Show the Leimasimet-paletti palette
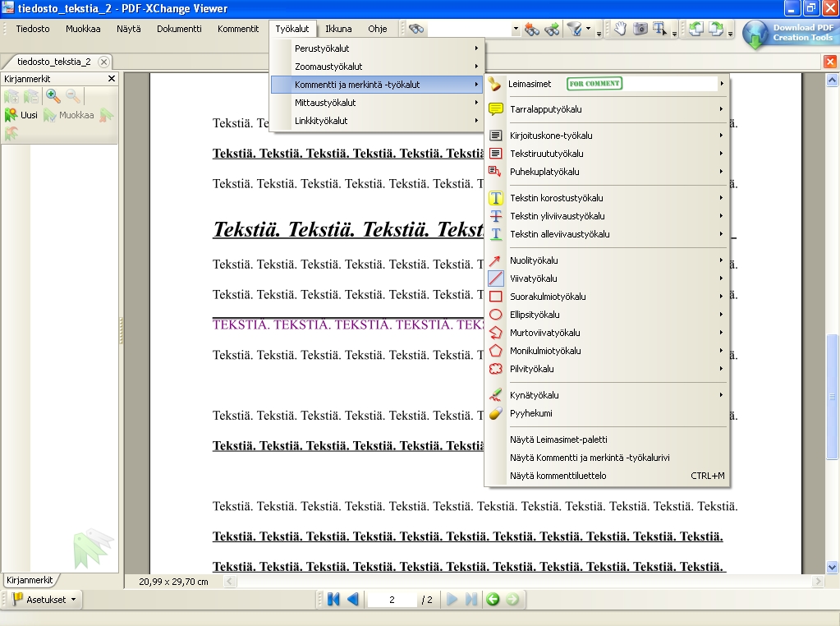840x626 pixels. (558, 440)
